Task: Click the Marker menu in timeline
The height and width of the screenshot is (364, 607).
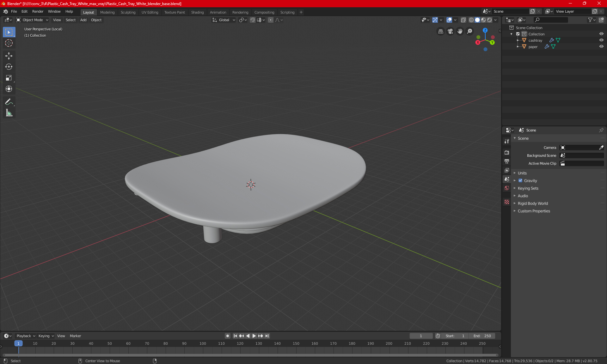Action: (75, 336)
